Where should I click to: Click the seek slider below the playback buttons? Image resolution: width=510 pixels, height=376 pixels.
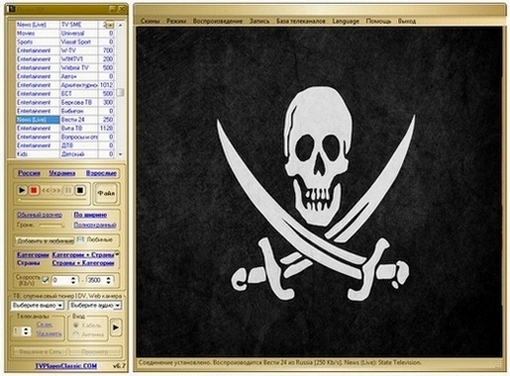pos(53,200)
